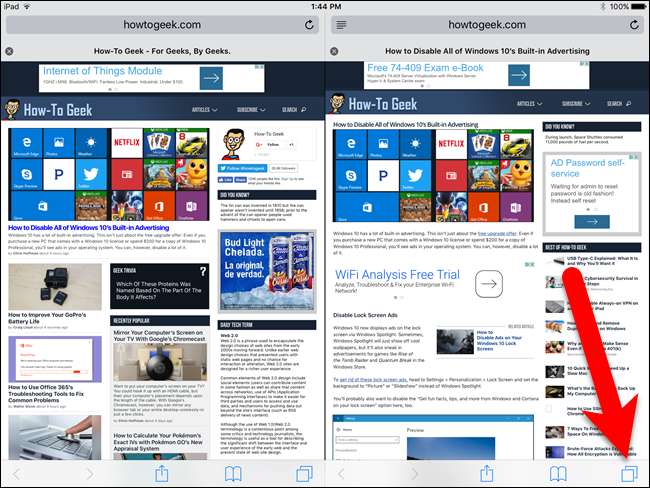Image resolution: width=650 pixels, height=488 pixels.
Task: Tap the Share icon in the right pane
Action: coord(487,473)
